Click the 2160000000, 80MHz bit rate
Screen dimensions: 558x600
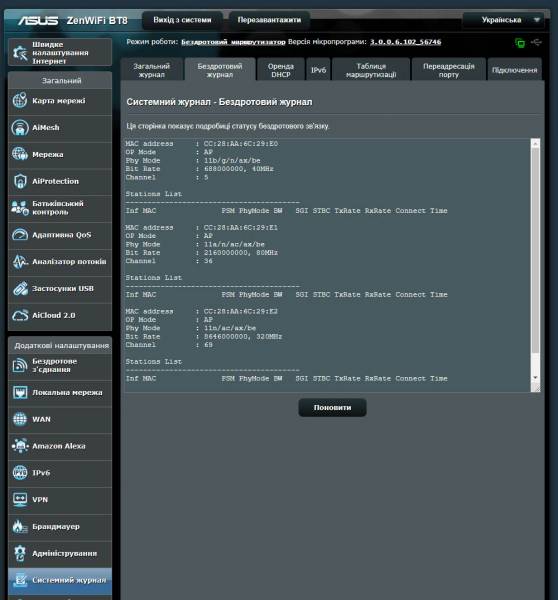[x=241, y=253]
